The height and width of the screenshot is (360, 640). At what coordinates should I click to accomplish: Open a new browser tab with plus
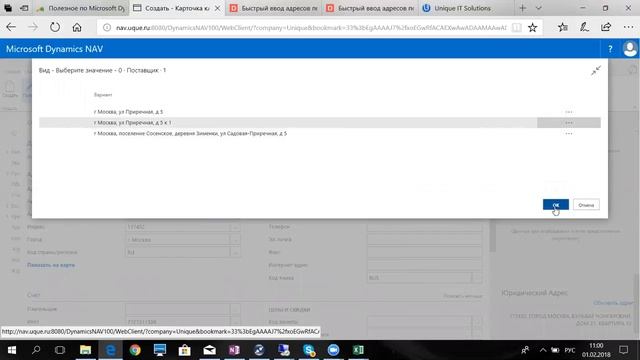(522, 8)
